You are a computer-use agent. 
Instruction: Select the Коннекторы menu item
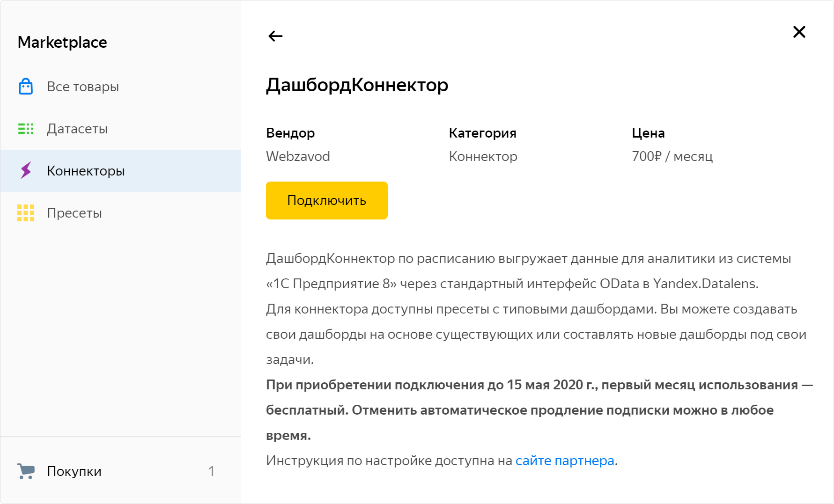pos(120,171)
